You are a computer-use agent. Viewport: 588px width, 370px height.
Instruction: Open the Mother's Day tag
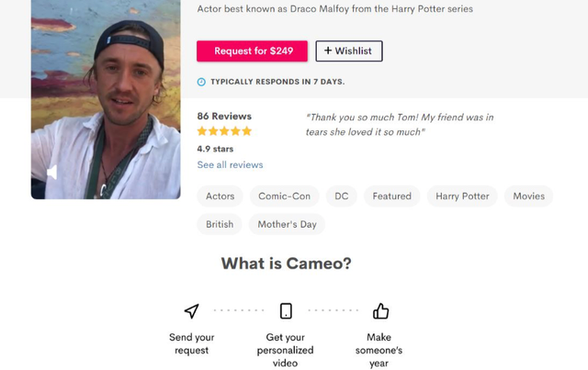[287, 224]
